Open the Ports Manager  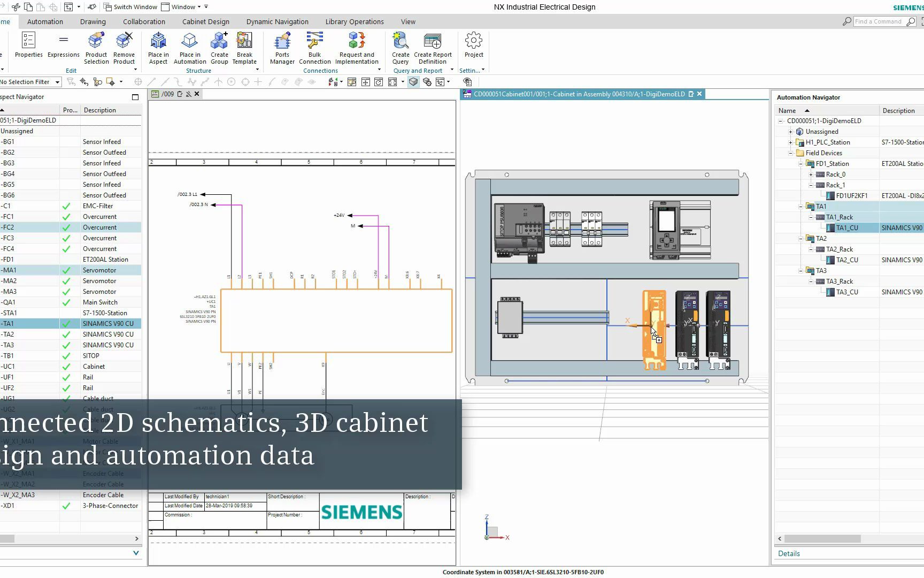tap(282, 48)
